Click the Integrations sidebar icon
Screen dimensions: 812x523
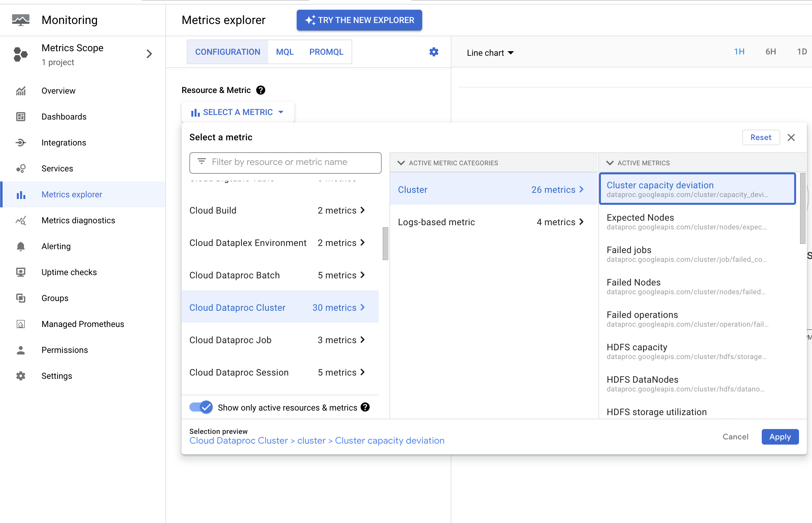21,143
